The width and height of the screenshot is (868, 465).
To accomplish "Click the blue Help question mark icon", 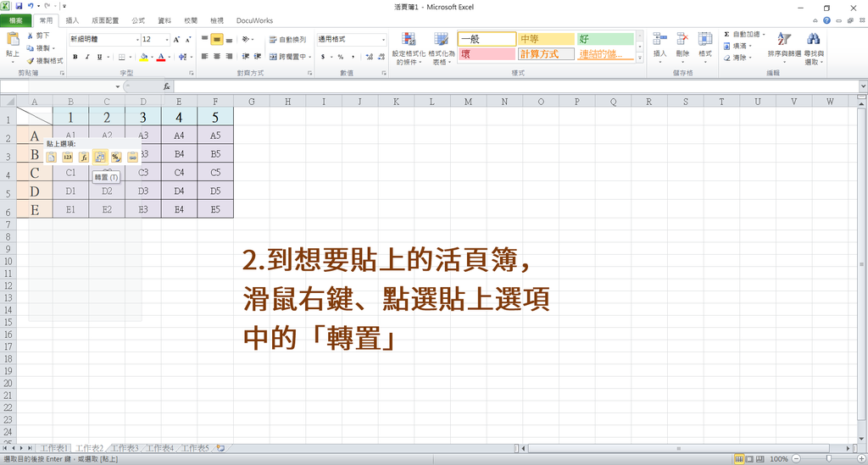I will pyautogui.click(x=826, y=20).
